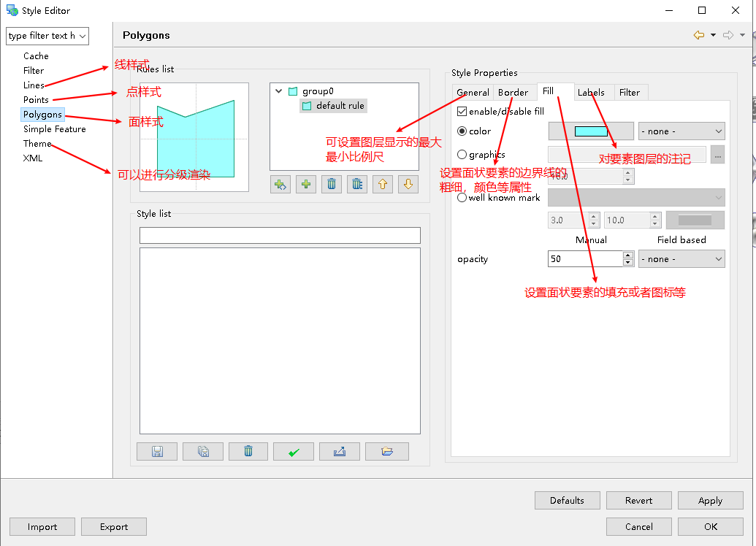Select Polygons in the sidebar

pyautogui.click(x=42, y=114)
